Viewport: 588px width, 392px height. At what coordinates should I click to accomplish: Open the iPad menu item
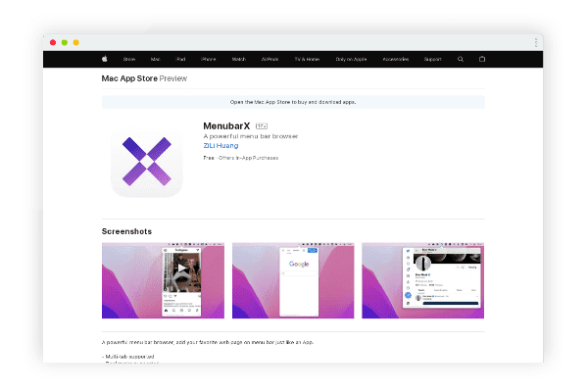point(180,59)
